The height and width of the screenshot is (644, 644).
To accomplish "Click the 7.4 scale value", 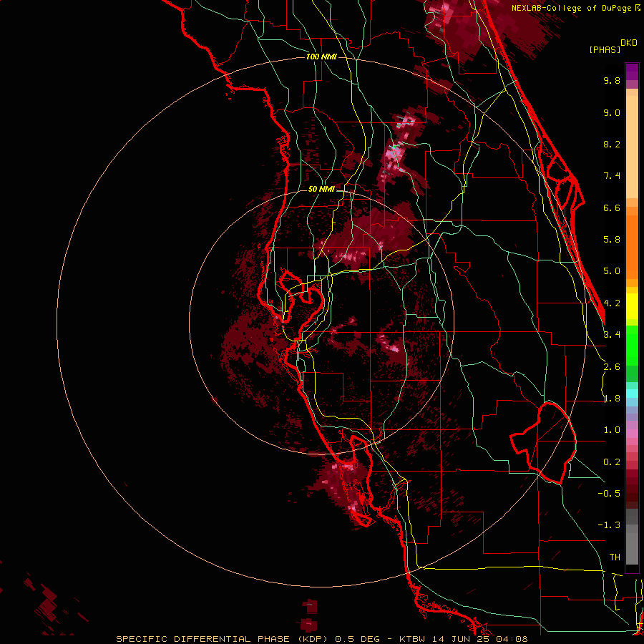I will coord(612,176).
